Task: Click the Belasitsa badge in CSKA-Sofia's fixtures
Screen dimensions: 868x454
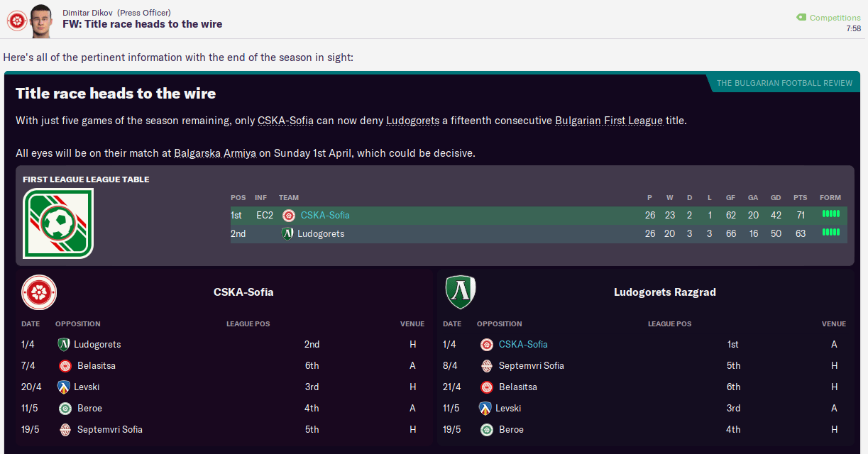Action: point(65,365)
